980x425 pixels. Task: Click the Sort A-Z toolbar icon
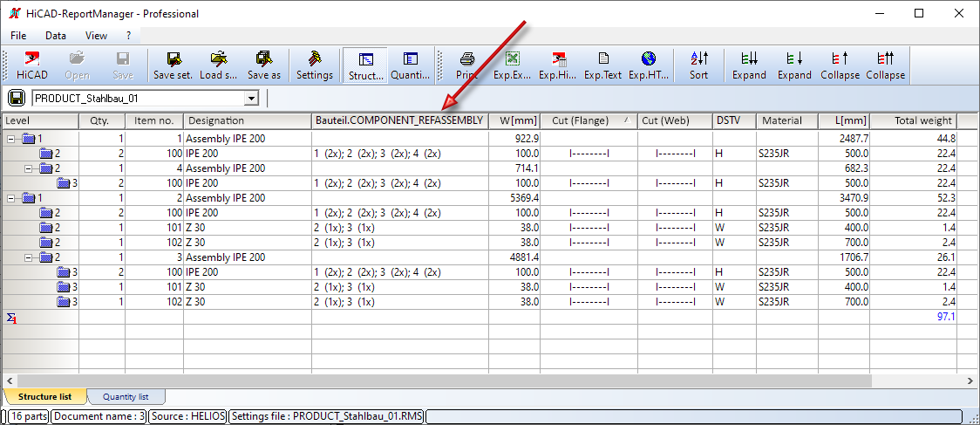pyautogui.click(x=698, y=65)
